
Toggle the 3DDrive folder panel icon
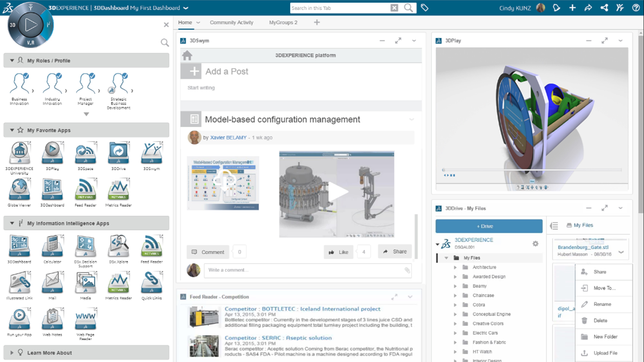(x=554, y=226)
